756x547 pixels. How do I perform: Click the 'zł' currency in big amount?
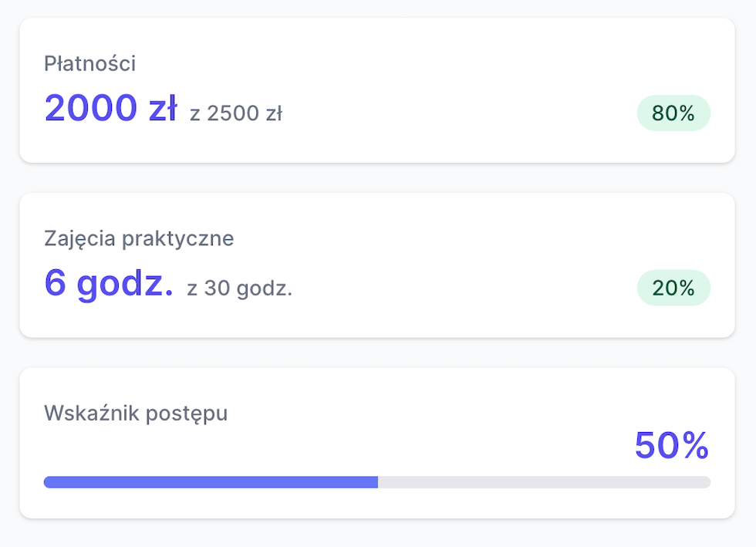(x=163, y=107)
